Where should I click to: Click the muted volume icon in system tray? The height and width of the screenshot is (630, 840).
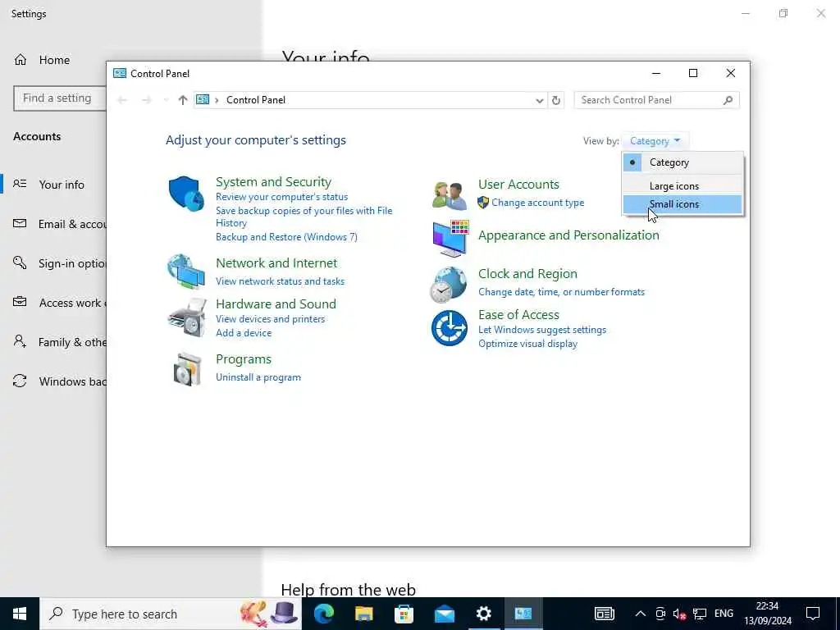pos(679,614)
